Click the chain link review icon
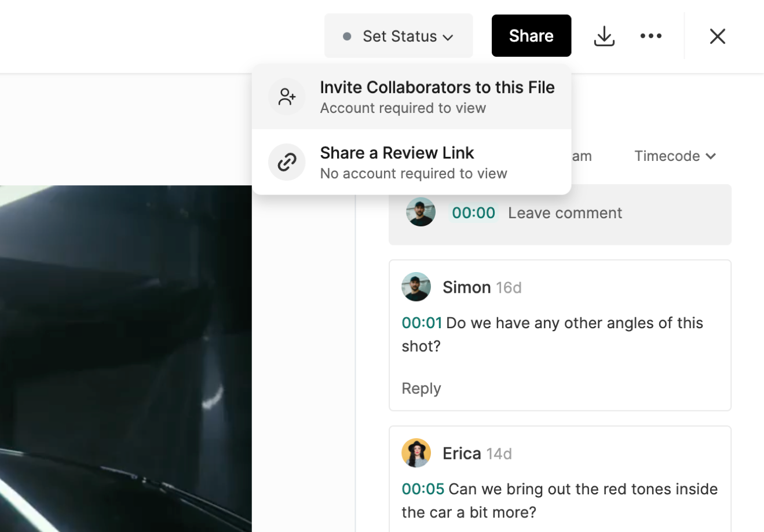Viewport: 764px width, 532px height. pos(287,162)
